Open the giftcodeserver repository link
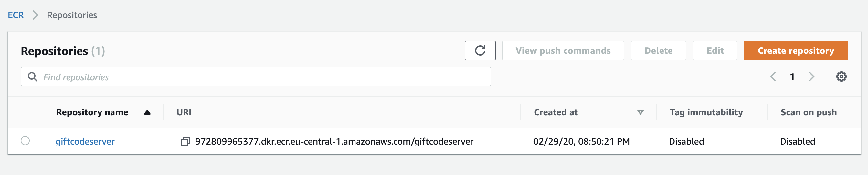This screenshot has width=868, height=175. (85, 141)
